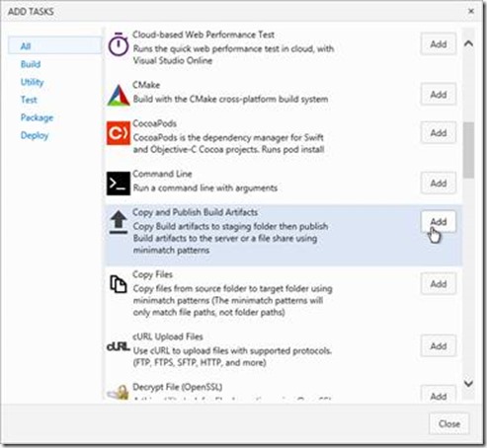
Task: Click the scrollbar down arrow
Action: 468,383
